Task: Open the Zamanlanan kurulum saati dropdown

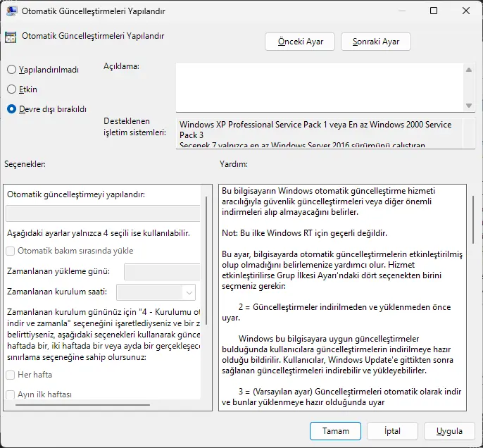Action: 156,292
